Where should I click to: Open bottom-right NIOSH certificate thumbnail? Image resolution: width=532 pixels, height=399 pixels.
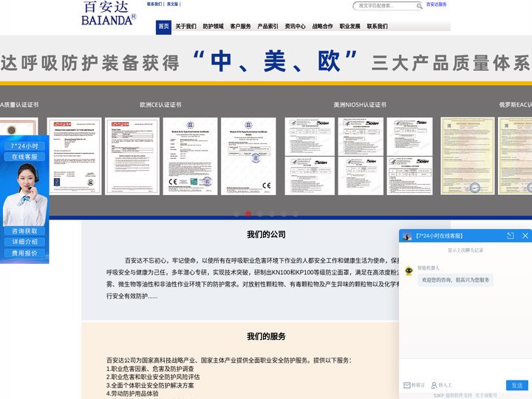click(x=409, y=176)
